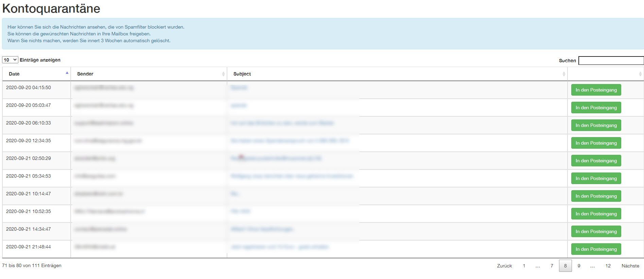Deliver the 2020-09-21 02:50:29 message to inbox

pos(596,161)
